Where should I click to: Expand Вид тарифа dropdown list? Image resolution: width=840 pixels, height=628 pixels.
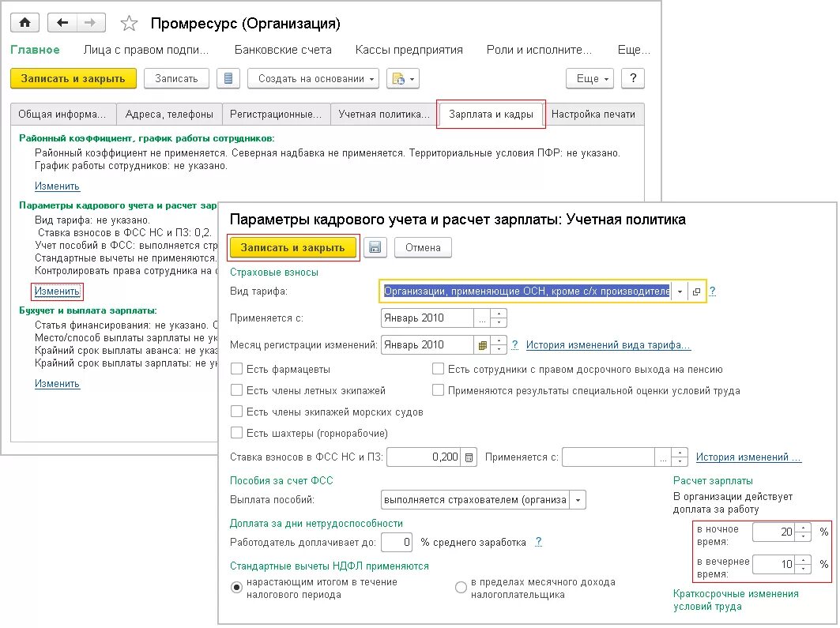click(x=680, y=291)
